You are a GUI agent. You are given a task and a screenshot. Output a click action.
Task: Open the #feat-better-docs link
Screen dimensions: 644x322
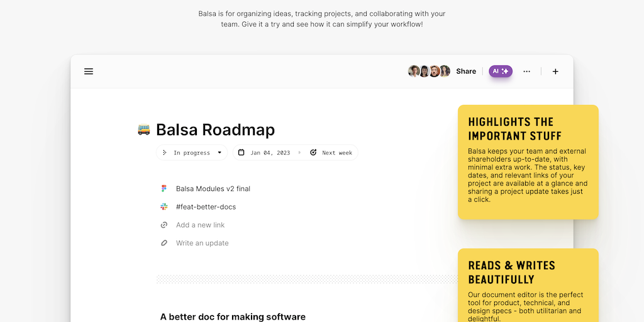coord(206,206)
